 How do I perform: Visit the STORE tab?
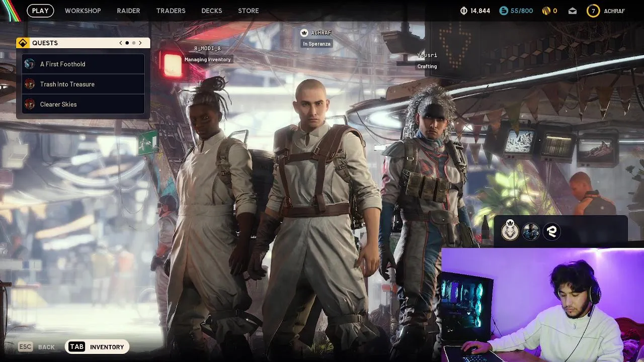[x=248, y=11]
